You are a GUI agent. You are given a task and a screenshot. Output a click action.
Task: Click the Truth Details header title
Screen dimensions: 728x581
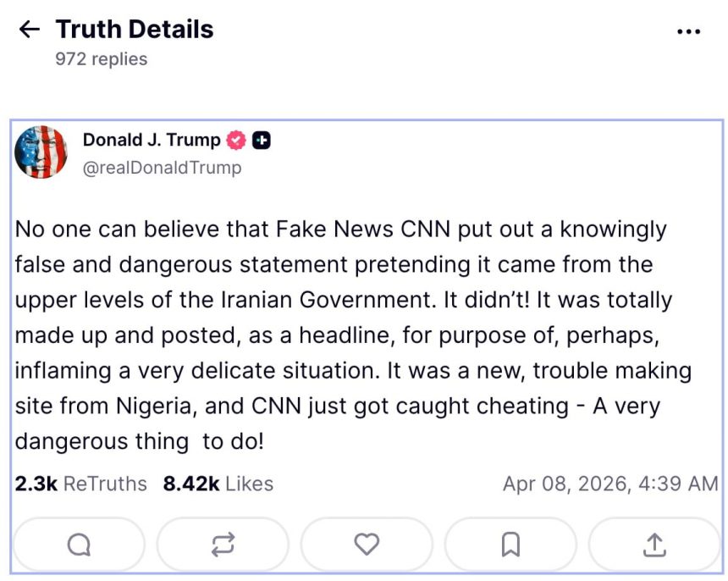[135, 30]
